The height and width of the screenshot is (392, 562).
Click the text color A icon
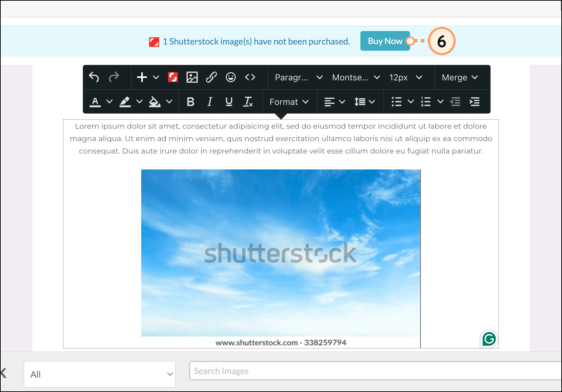95,102
